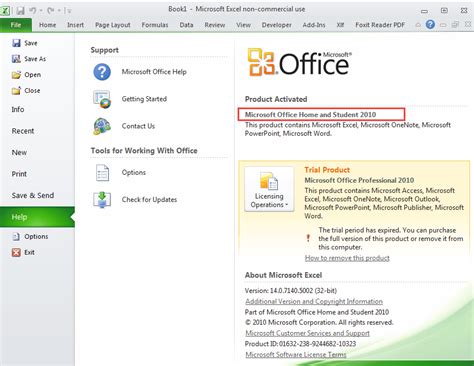Click the Undo arrow in quick access toolbar
The height and width of the screenshot is (366, 474).
pos(33,11)
